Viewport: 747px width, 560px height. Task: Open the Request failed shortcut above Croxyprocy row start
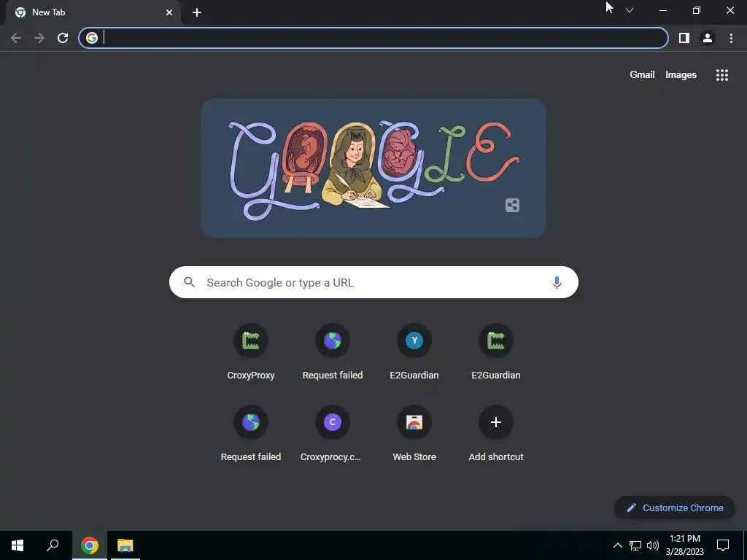coord(251,434)
